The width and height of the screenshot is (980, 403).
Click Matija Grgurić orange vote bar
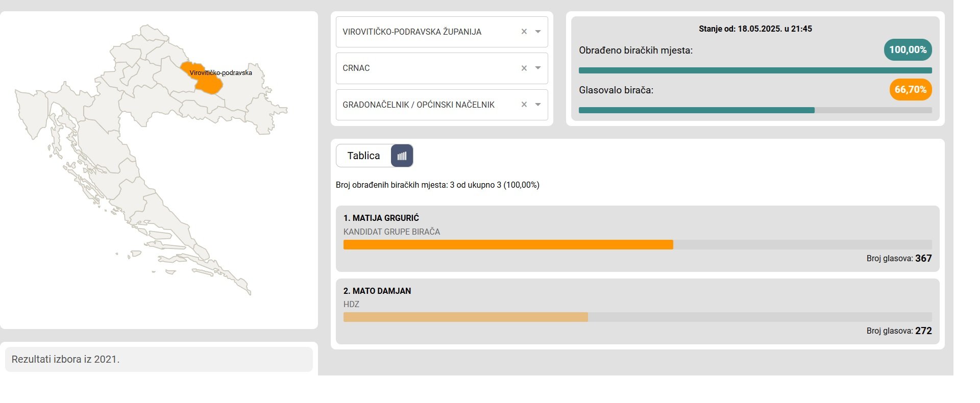click(508, 245)
